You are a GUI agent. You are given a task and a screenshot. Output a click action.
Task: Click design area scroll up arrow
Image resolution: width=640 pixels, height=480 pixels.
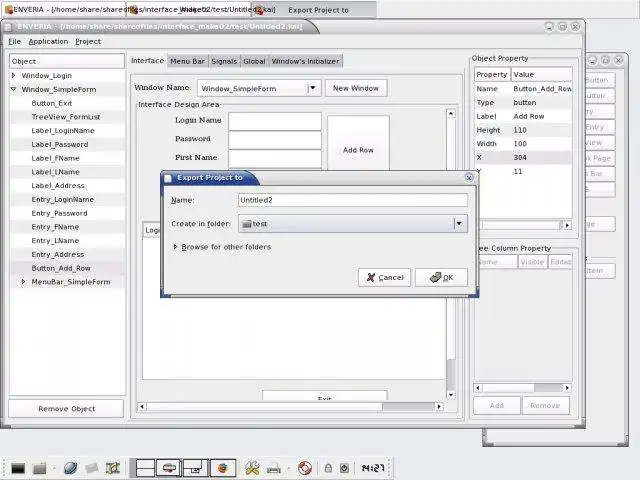point(451,113)
